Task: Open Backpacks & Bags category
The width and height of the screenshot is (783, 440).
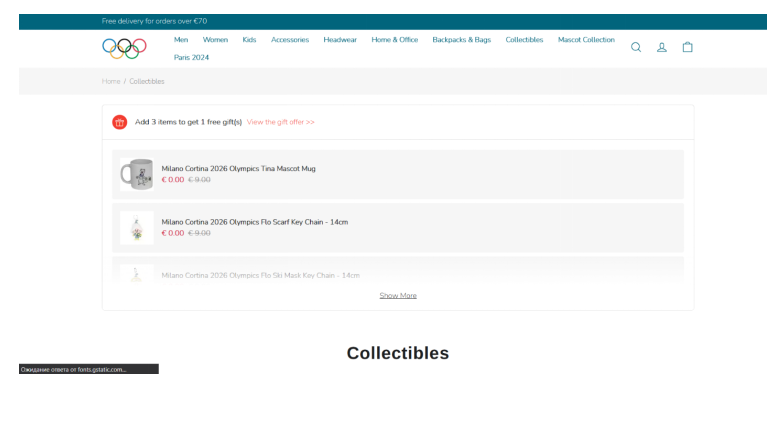Action: tap(461, 40)
